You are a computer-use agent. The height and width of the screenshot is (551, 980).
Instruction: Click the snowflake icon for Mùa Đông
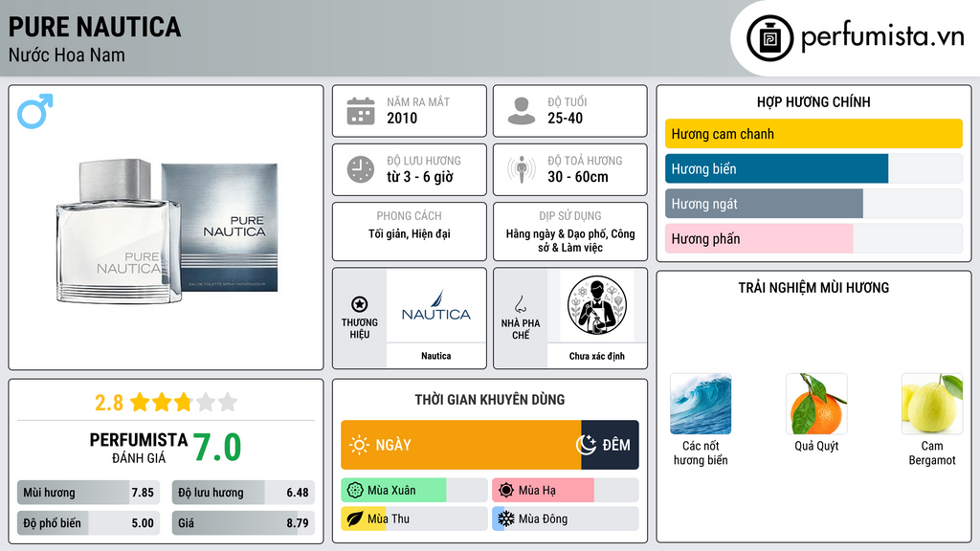[505, 518]
